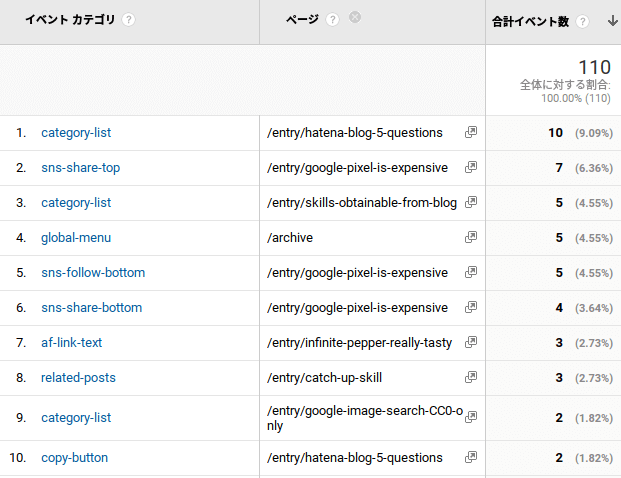The image size is (621, 478).
Task: Select page text in copy-button row
Action: pyautogui.click(x=354, y=458)
